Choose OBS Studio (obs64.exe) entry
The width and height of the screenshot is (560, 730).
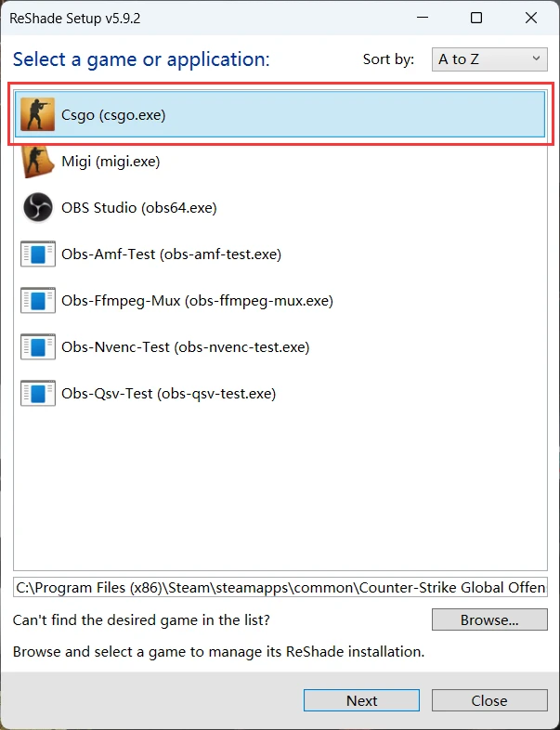click(139, 208)
